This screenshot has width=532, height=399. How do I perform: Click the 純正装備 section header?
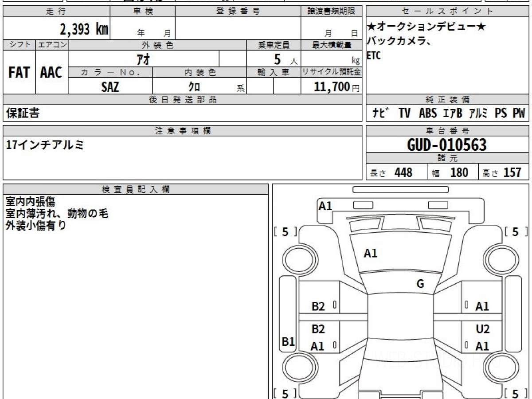447,100
